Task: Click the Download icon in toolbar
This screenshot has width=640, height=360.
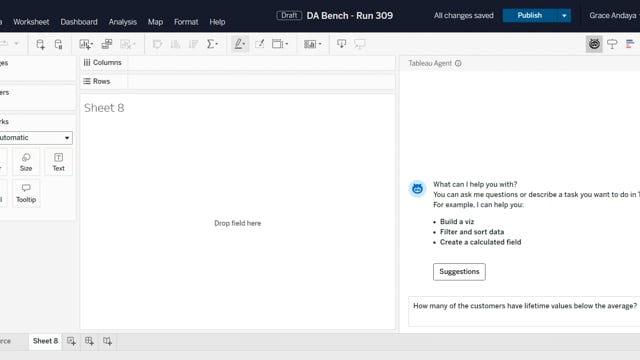Action: click(x=342, y=44)
